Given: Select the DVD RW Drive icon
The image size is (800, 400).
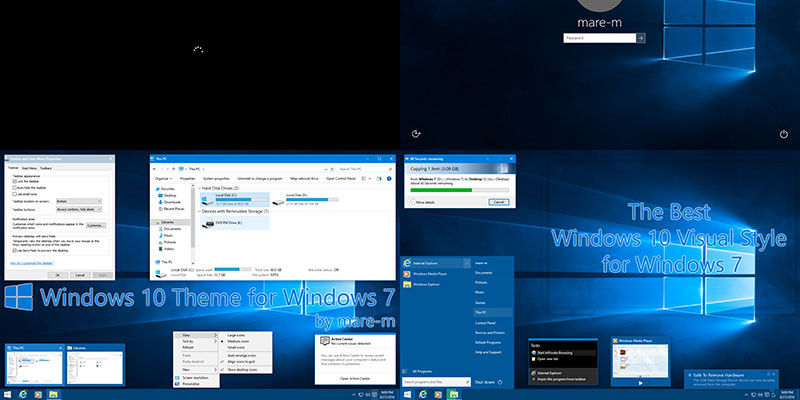Looking at the screenshot, I should (x=207, y=223).
